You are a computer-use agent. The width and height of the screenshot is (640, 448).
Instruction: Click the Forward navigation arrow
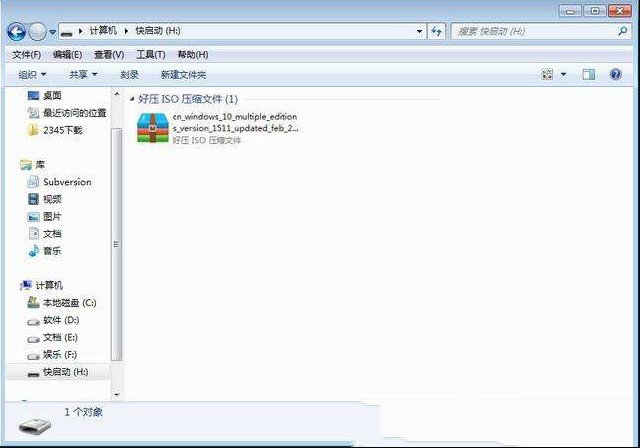[x=38, y=31]
